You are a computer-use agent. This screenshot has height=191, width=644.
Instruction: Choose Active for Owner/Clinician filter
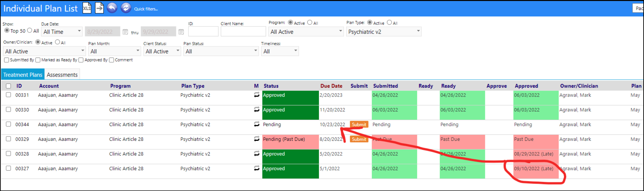point(38,42)
